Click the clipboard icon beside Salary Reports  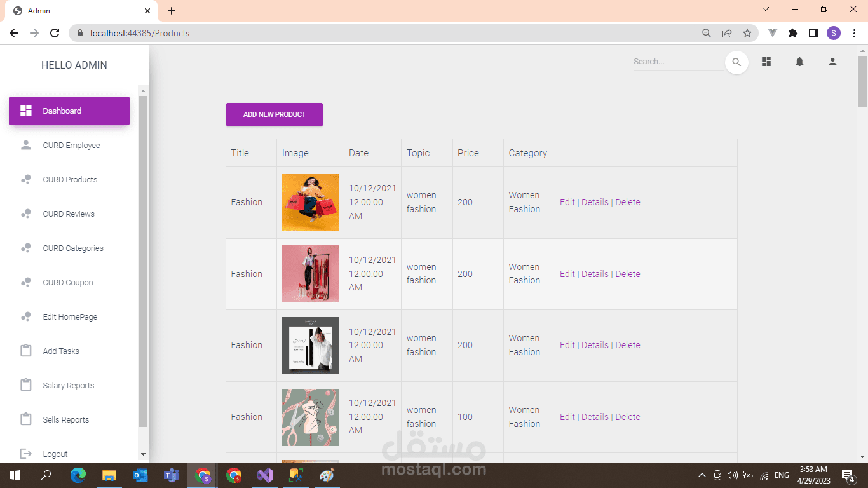[26, 385]
